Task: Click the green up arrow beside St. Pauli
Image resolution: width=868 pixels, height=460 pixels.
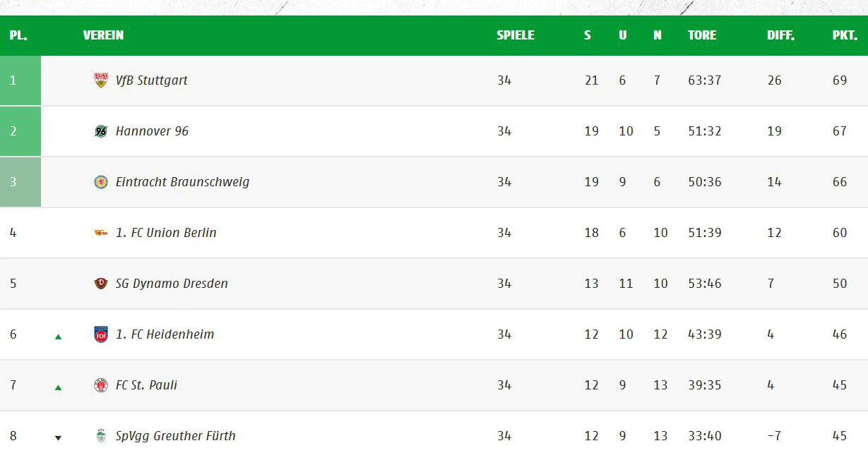Action: [x=58, y=387]
